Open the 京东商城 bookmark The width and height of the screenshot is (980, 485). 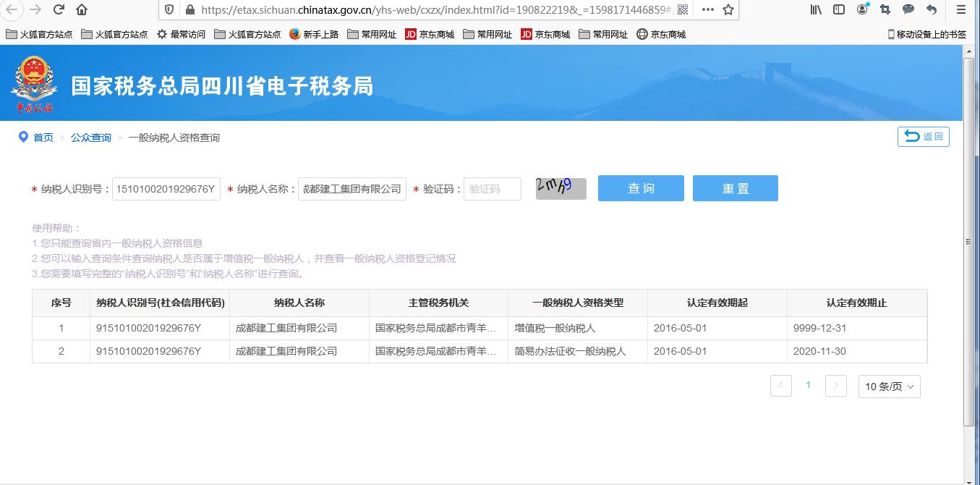[431, 33]
